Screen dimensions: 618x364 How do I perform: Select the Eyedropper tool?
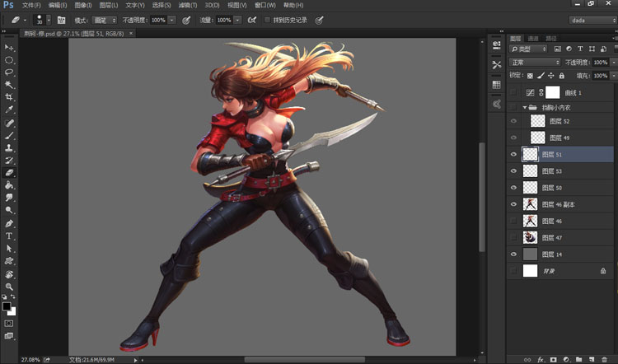(9, 110)
